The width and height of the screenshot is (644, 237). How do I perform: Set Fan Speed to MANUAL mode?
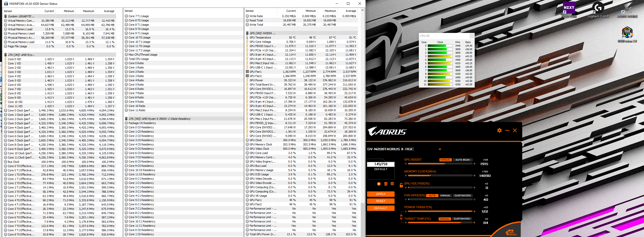coord(445,195)
